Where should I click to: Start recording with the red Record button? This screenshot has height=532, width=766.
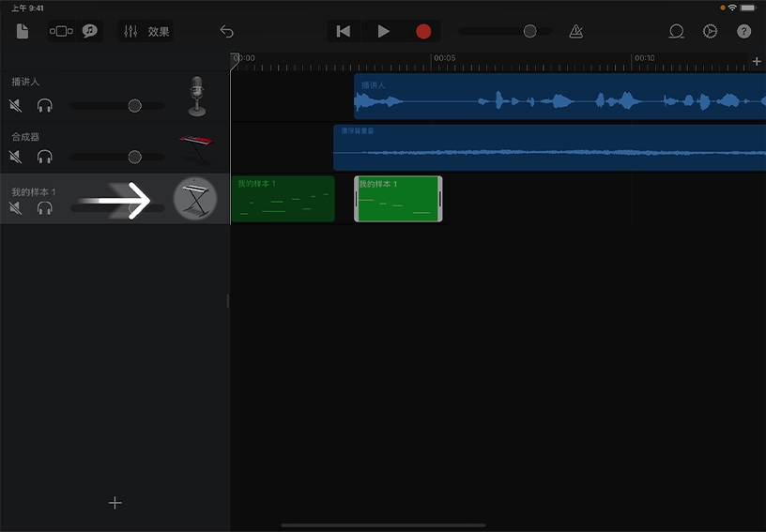[423, 31]
